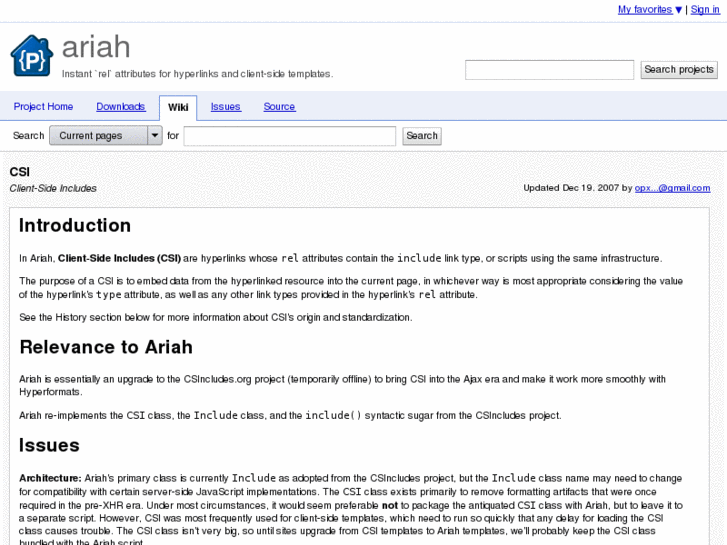This screenshot has height=545, width=727.
Task: Open the Project Home tab
Action: coord(43,107)
